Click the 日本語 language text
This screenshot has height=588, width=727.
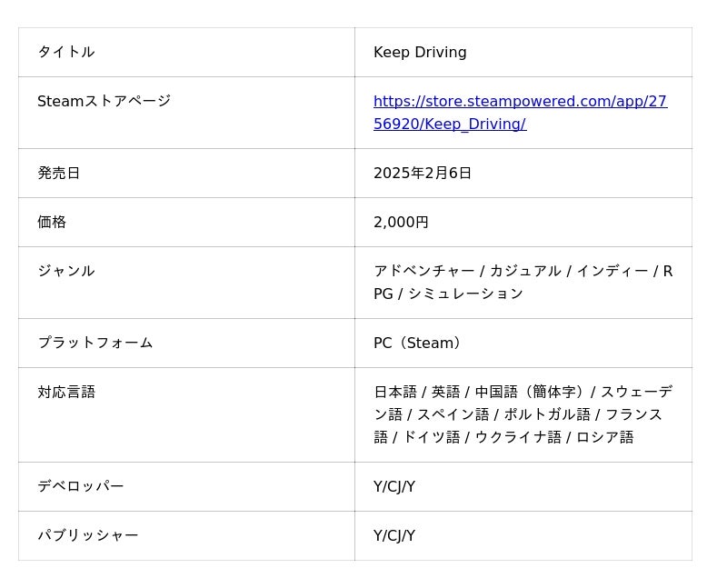[395, 393]
